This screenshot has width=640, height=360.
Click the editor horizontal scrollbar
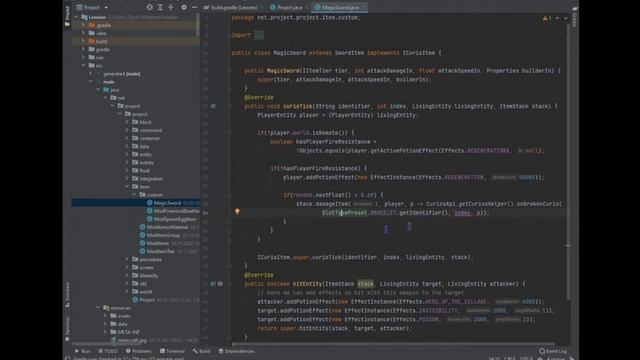pos(392,344)
